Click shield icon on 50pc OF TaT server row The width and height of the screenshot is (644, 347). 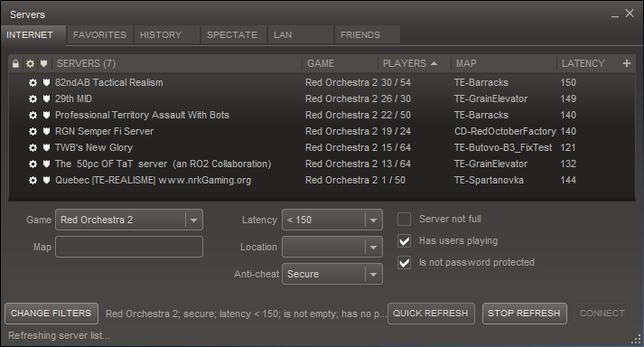click(x=46, y=164)
